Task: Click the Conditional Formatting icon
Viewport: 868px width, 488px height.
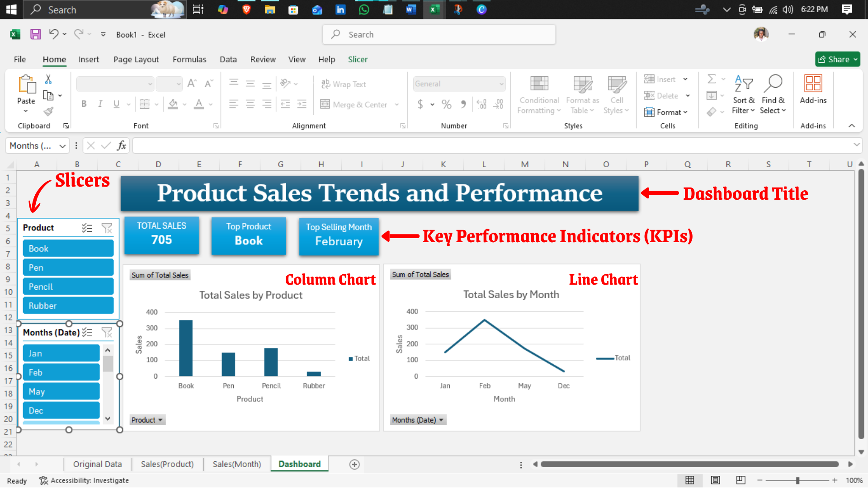Action: tap(539, 84)
